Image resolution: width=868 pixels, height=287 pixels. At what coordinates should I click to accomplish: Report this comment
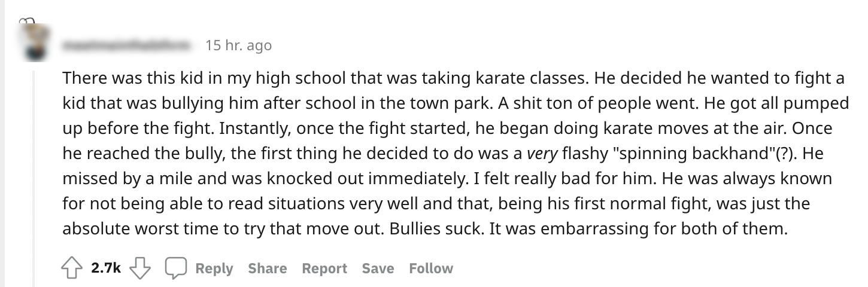pyautogui.click(x=324, y=269)
